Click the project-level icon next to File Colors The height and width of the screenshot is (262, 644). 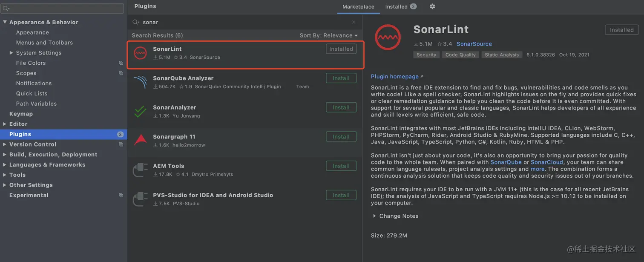[121, 63]
